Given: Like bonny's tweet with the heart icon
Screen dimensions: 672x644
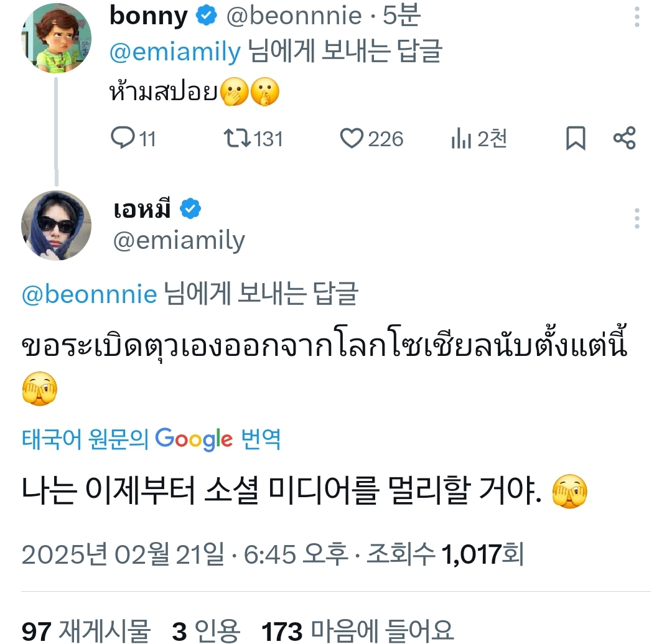Looking at the screenshot, I should click(x=352, y=138).
